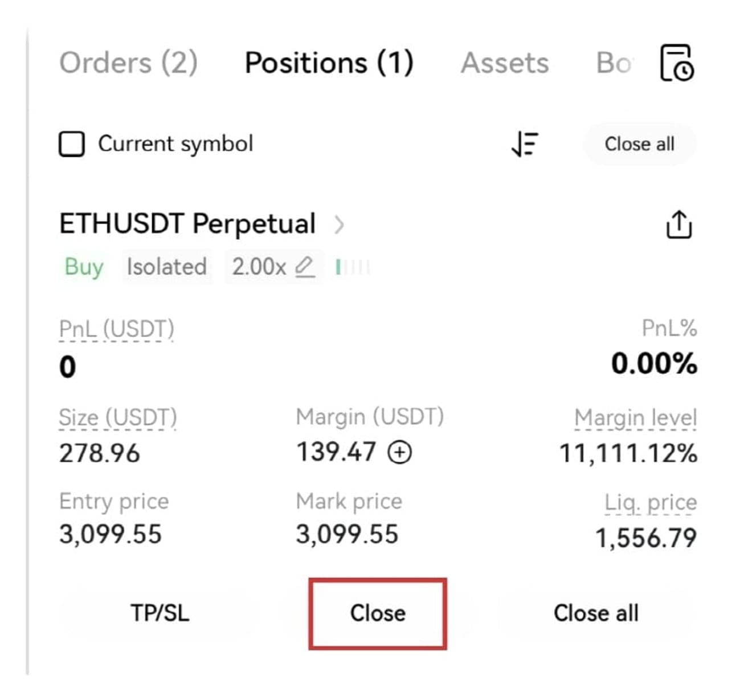The height and width of the screenshot is (700, 752).
Task: Tap the PnL (USDT) label for info
Action: tap(117, 329)
